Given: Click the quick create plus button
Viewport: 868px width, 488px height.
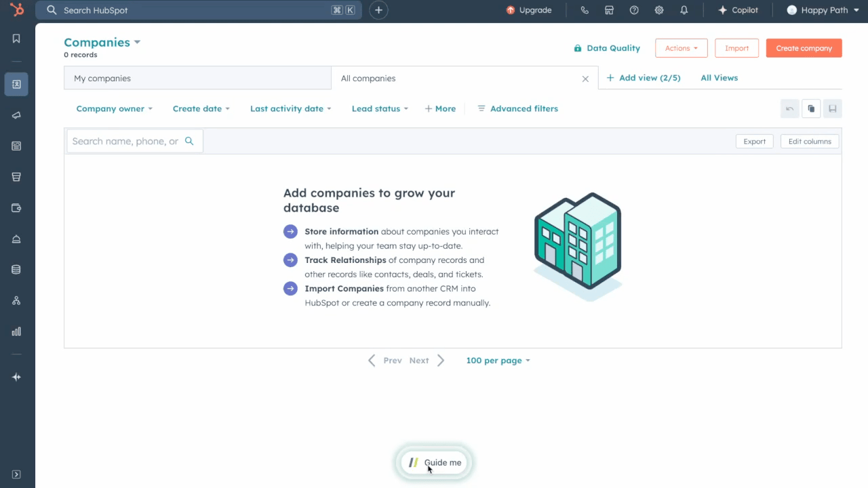Looking at the screenshot, I should pyautogui.click(x=378, y=10).
